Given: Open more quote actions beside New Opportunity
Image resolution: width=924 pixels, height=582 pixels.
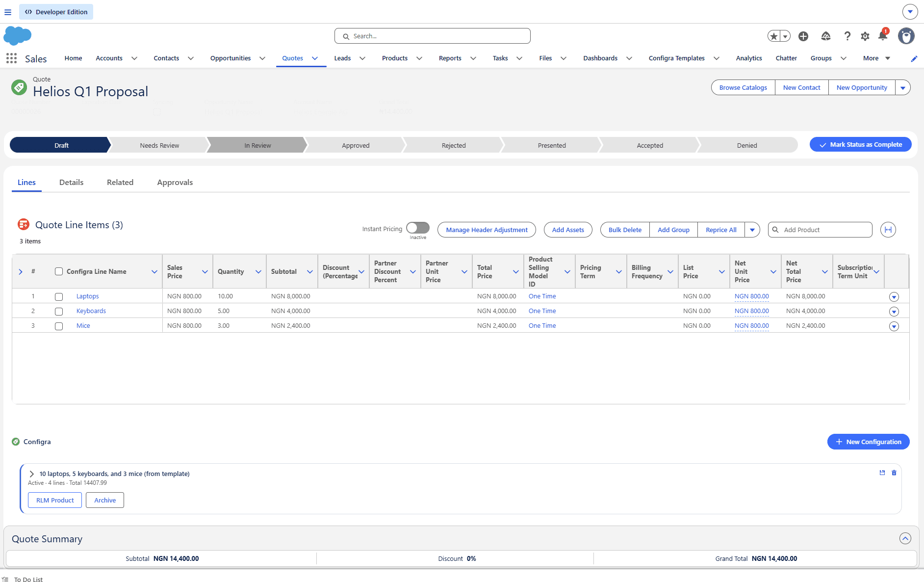Looking at the screenshot, I should point(903,88).
